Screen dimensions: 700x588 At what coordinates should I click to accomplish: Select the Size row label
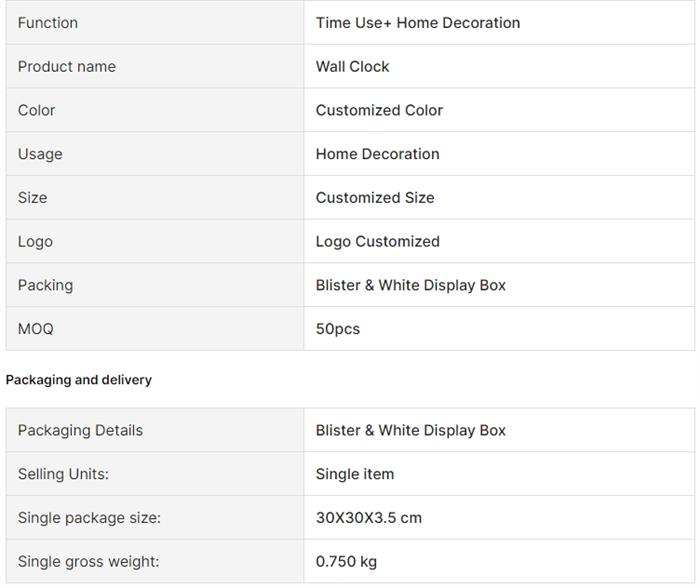pyautogui.click(x=32, y=198)
